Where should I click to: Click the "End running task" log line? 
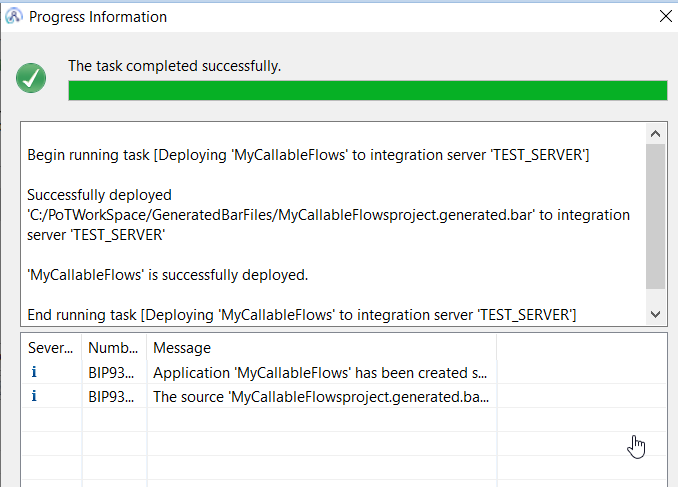[x=301, y=314]
